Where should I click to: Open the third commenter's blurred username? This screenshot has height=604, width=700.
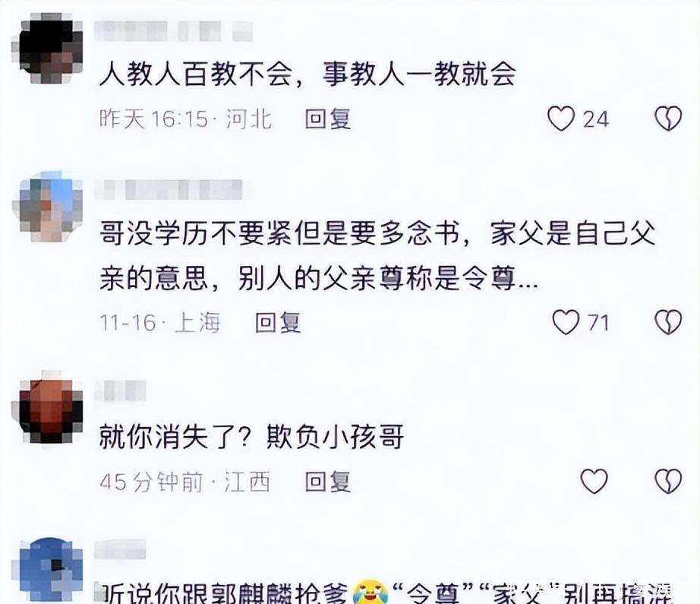(121, 391)
